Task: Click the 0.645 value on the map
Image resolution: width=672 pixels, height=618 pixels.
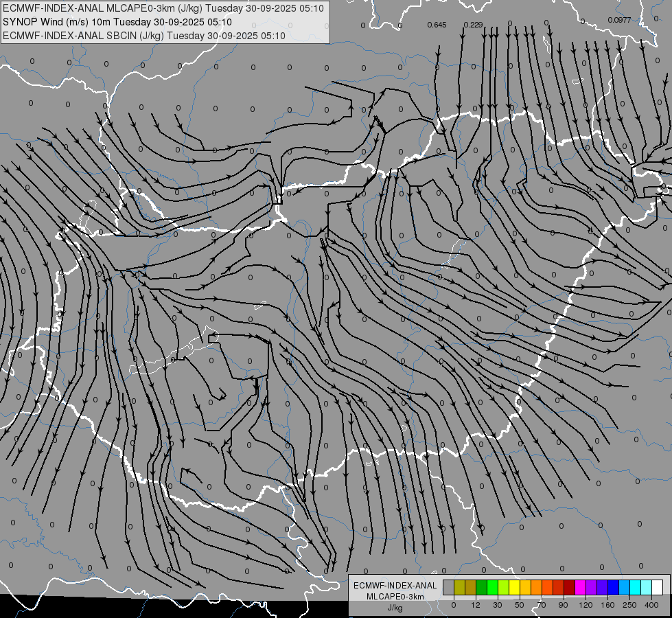Action: 437,25
